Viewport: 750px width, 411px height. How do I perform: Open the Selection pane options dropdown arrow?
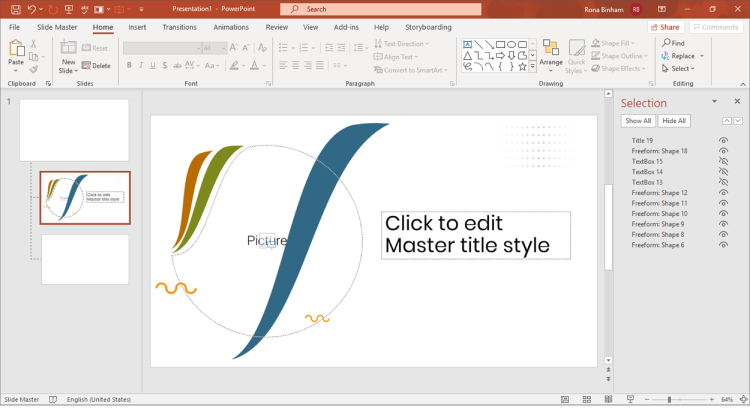coord(714,101)
